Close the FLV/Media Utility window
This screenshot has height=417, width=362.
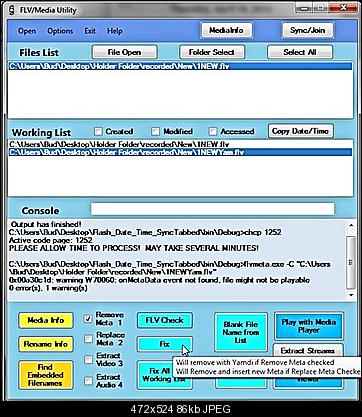[342, 8]
